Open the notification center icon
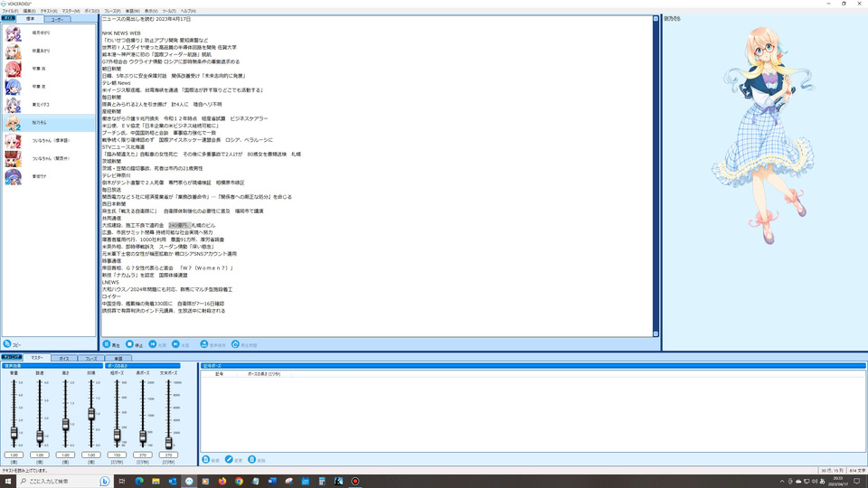This screenshot has height=488, width=868. tap(857, 482)
